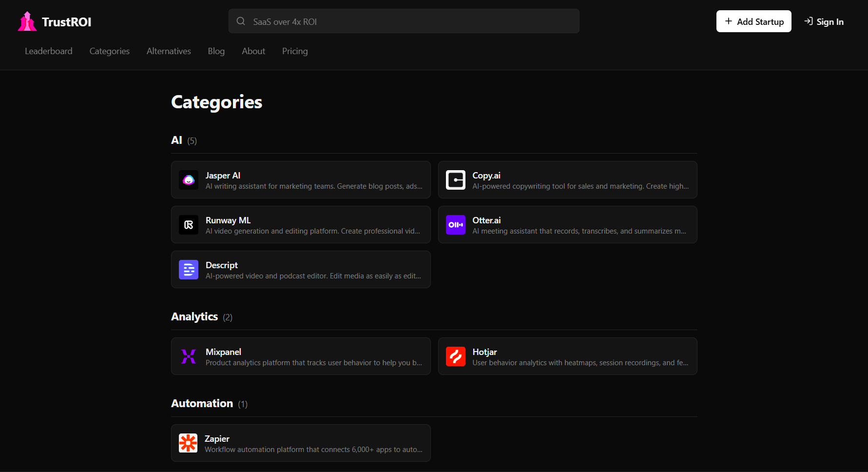Screen dimensions: 868x472
Task: Click the Zapier logo icon
Action: pyautogui.click(x=188, y=443)
